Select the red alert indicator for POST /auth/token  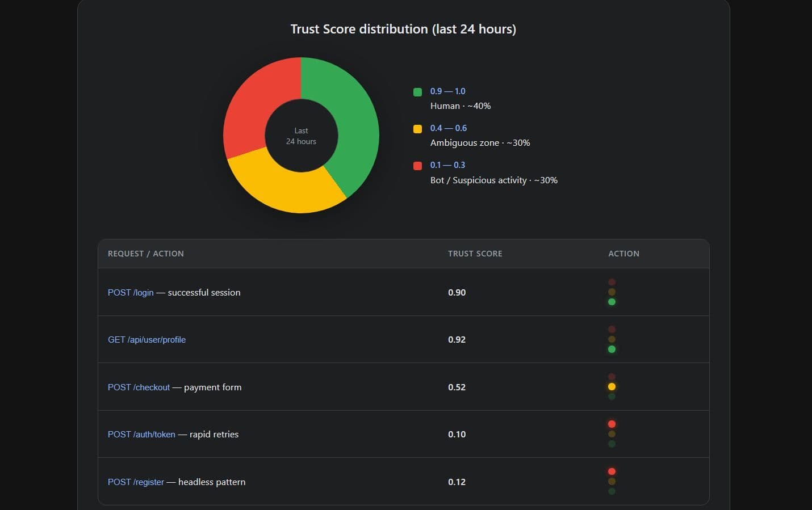pyautogui.click(x=612, y=424)
